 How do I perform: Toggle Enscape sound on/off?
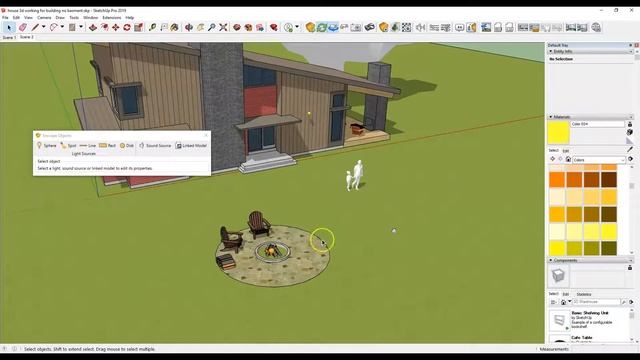click(420, 27)
